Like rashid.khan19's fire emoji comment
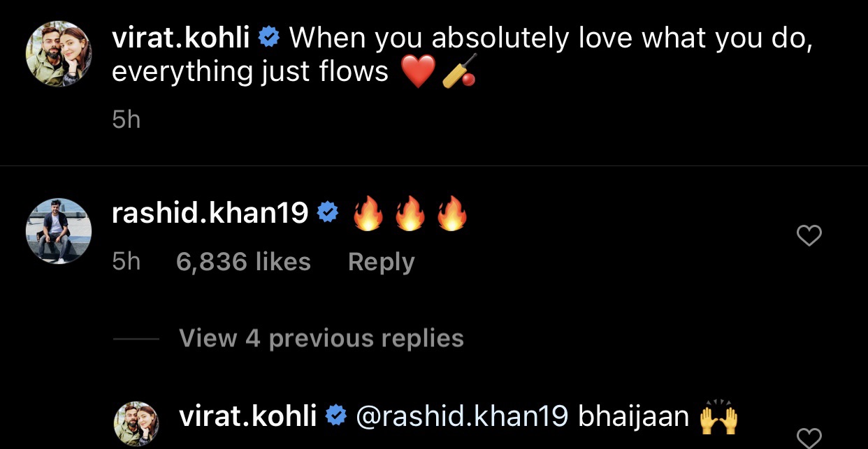 pos(809,237)
